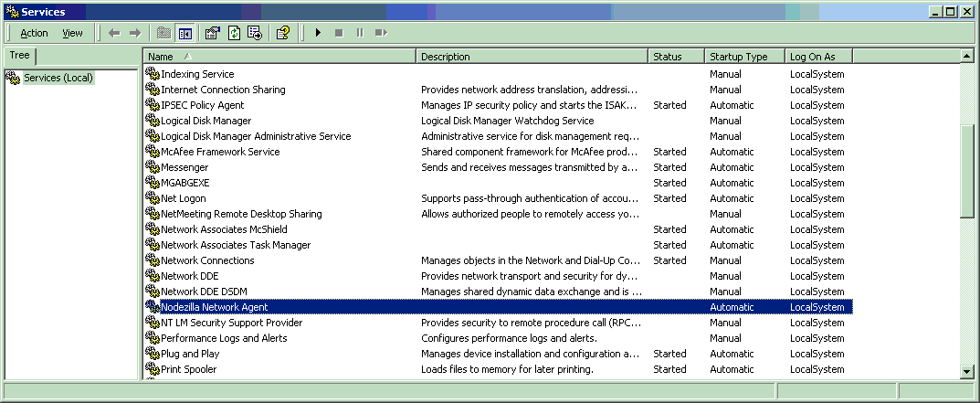Open the View menu
This screenshot has height=403, width=980.
(x=72, y=33)
